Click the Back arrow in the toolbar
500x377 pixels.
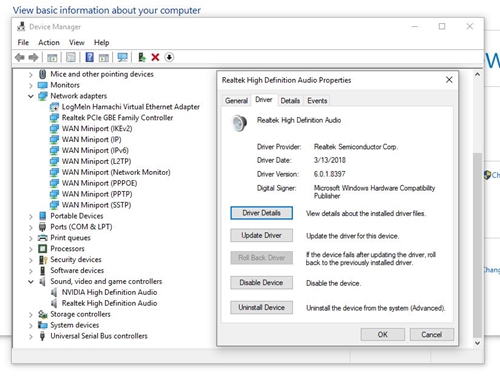coord(20,57)
